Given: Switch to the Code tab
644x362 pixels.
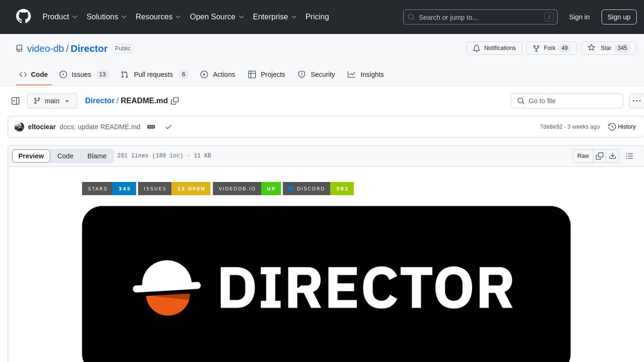Looking at the screenshot, I should pyautogui.click(x=34, y=74).
